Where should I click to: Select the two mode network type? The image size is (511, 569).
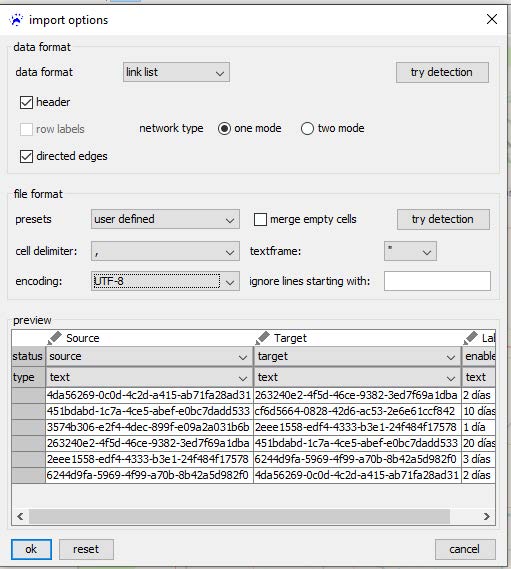307,128
